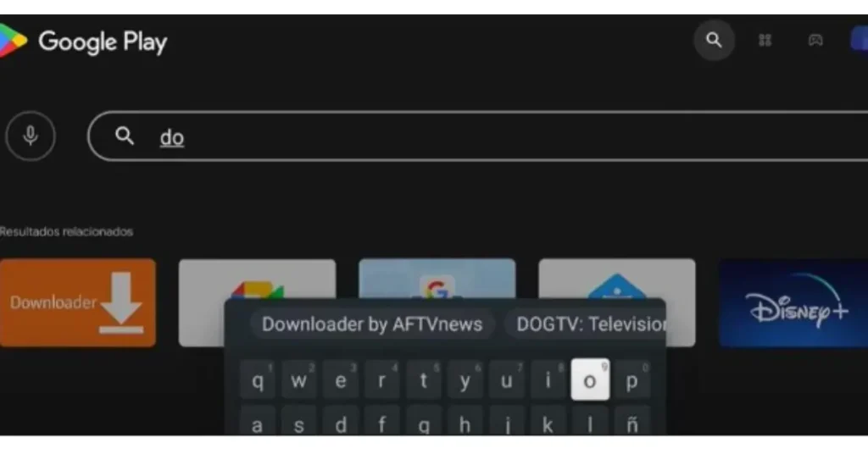Open the apps grid icon
This screenshot has height=454, width=868.
click(765, 41)
